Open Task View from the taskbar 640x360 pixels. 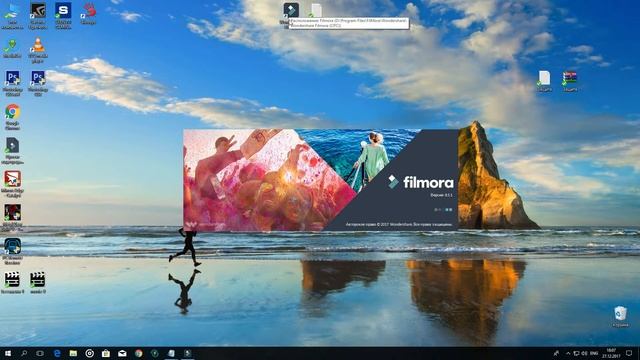pos(40,353)
